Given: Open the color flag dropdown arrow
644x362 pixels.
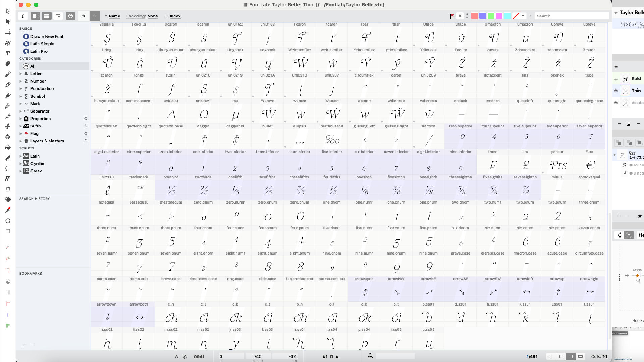Looking at the screenshot, I should click(x=523, y=16).
